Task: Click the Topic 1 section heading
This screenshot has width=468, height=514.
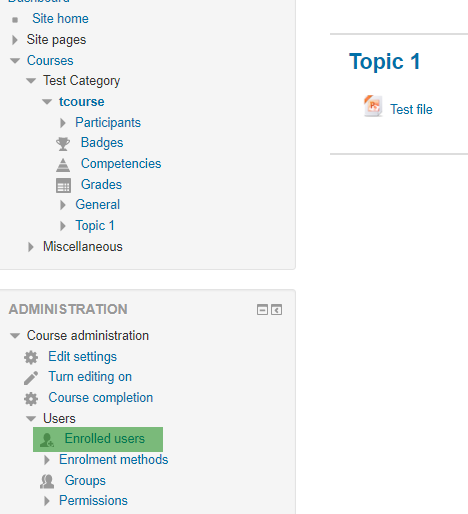Action: click(384, 62)
